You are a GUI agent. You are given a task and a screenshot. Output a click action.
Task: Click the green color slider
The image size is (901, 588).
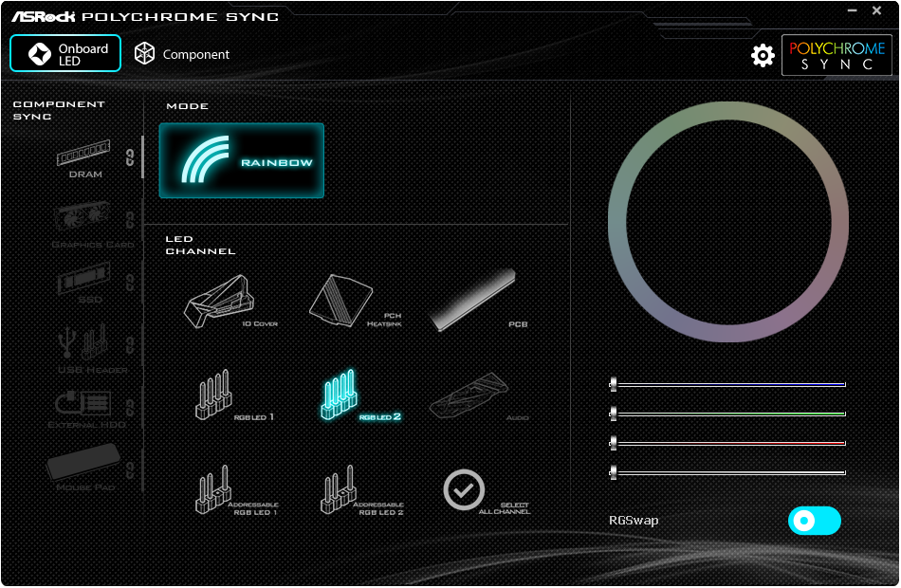727,413
